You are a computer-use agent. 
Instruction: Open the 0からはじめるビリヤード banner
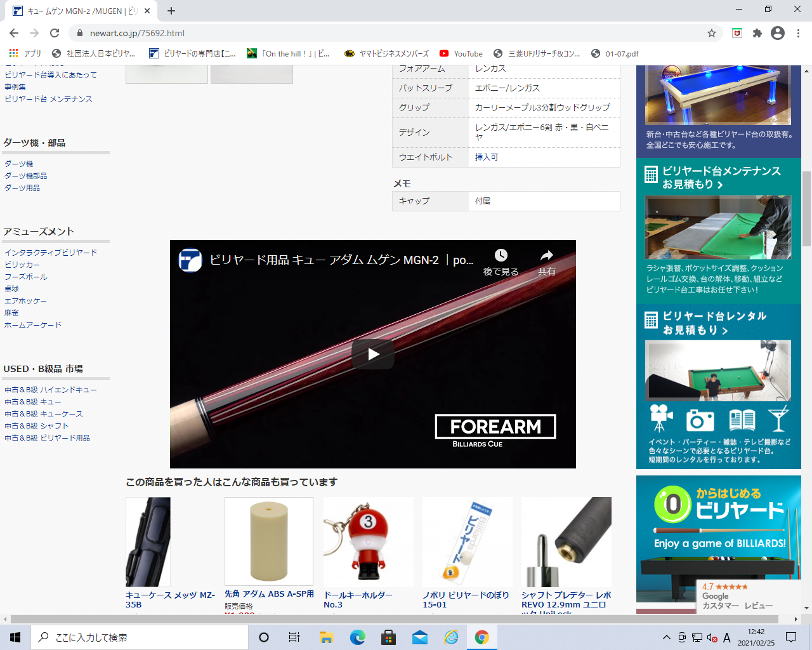click(x=718, y=538)
